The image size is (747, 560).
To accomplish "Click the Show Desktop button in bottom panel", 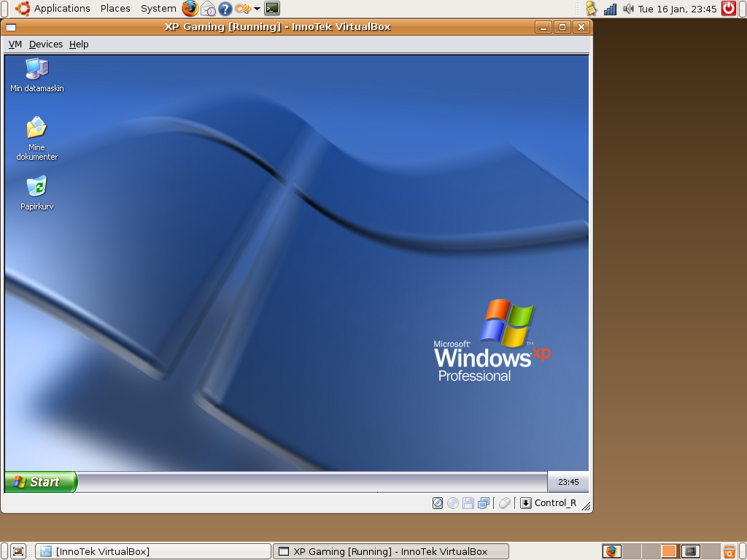I will [x=18, y=551].
